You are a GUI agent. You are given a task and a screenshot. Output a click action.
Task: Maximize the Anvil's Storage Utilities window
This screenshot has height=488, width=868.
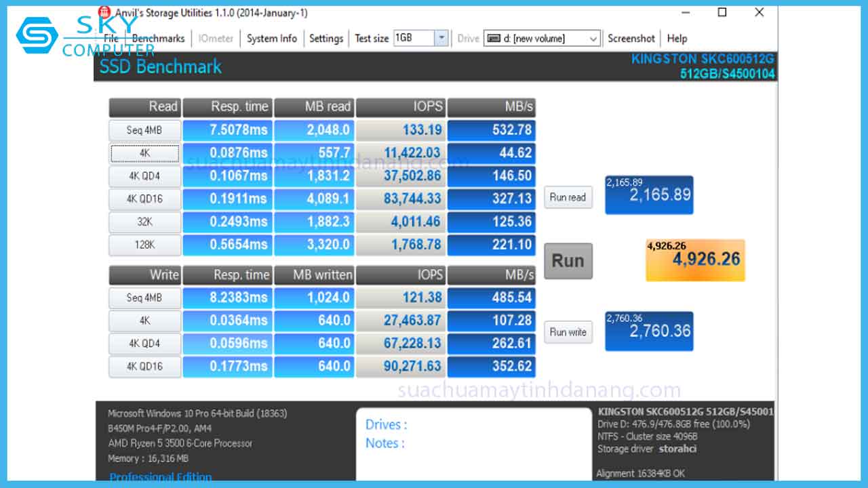[722, 12]
